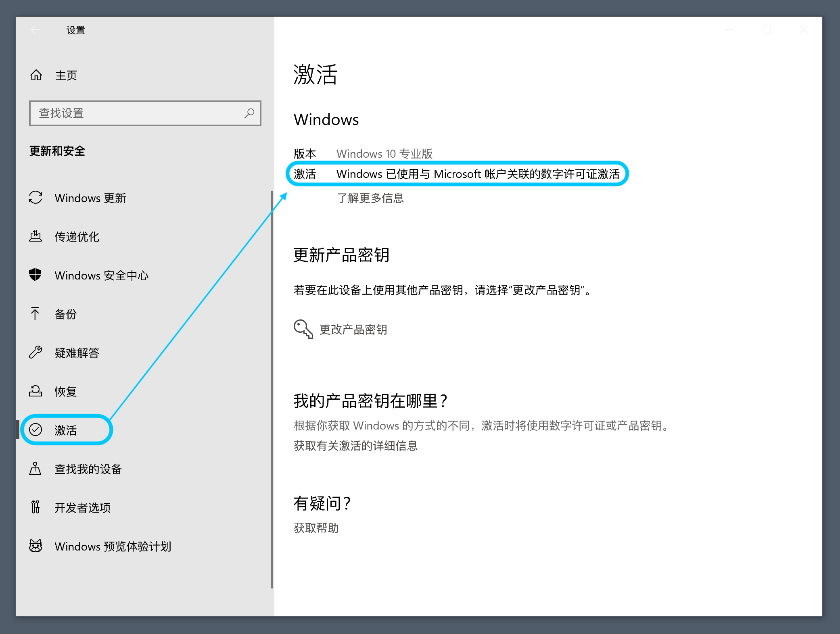
Task: Open Windows 预览体验计划 page
Action: point(113,546)
